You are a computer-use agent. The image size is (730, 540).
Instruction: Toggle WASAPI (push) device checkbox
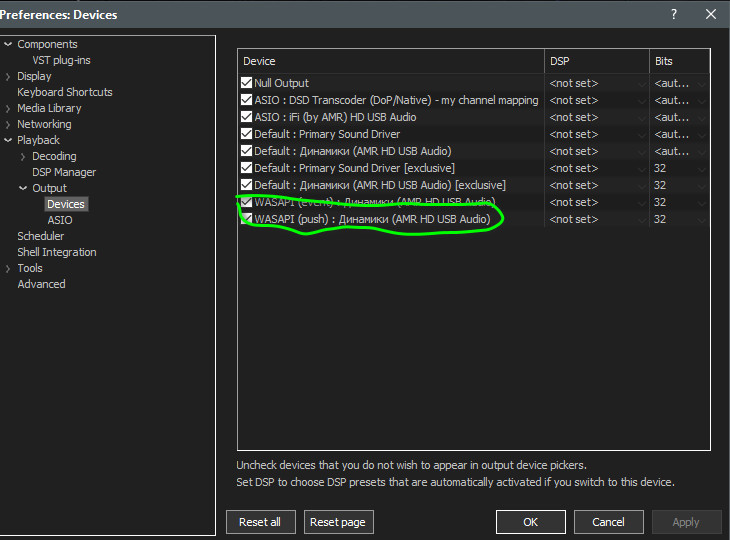pos(246,219)
